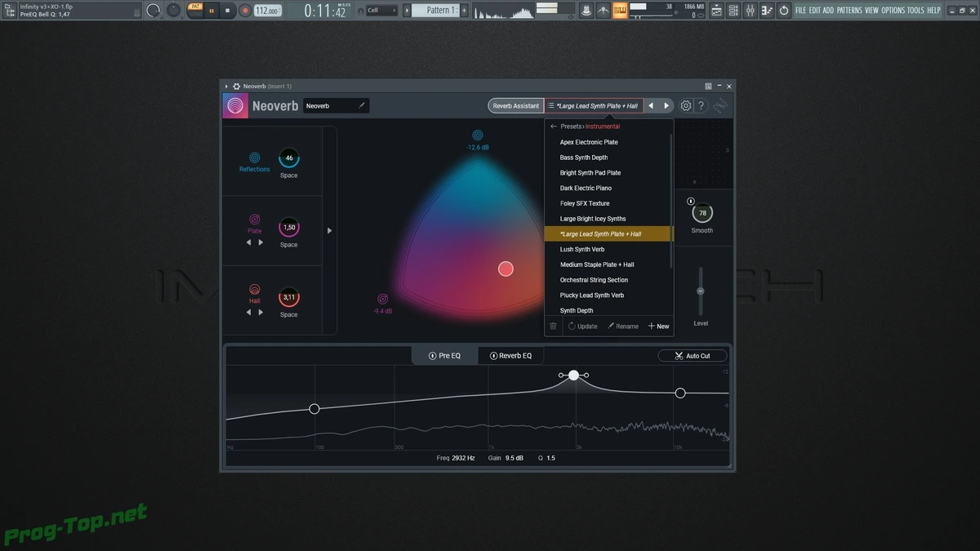980x551 pixels.
Task: Toggle Pre EQ power button
Action: point(433,356)
